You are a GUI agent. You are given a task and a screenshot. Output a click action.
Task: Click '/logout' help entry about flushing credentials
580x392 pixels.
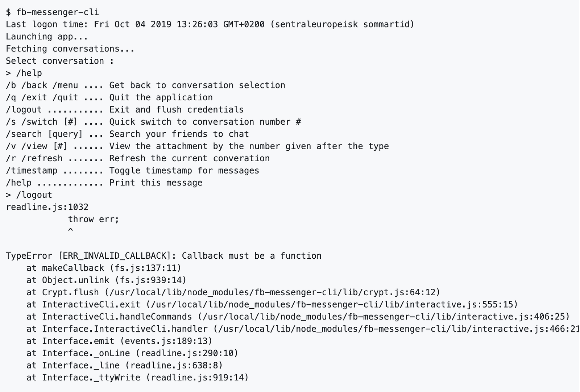coord(125,110)
